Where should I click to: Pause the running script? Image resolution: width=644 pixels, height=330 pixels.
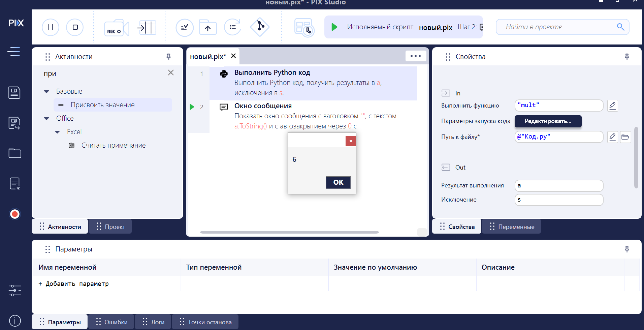51,27
